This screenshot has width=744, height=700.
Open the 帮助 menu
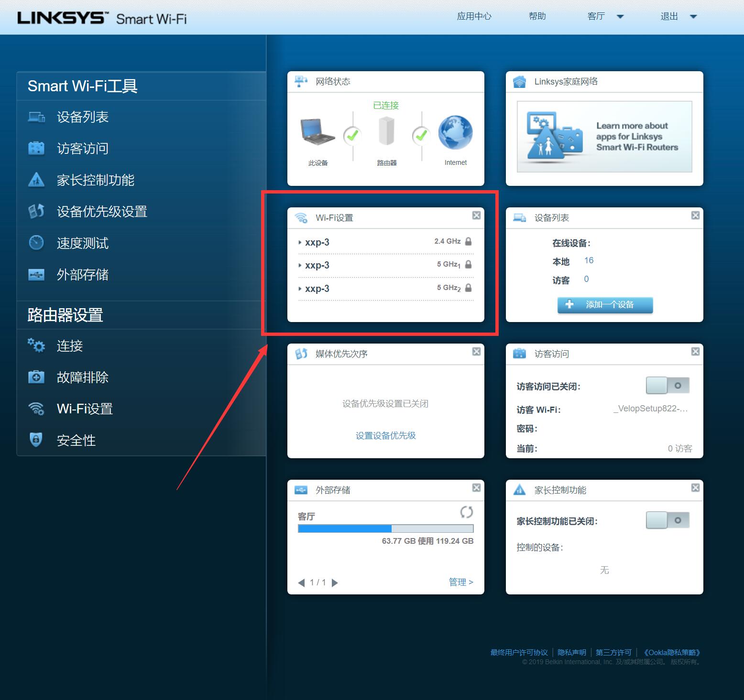point(537,16)
